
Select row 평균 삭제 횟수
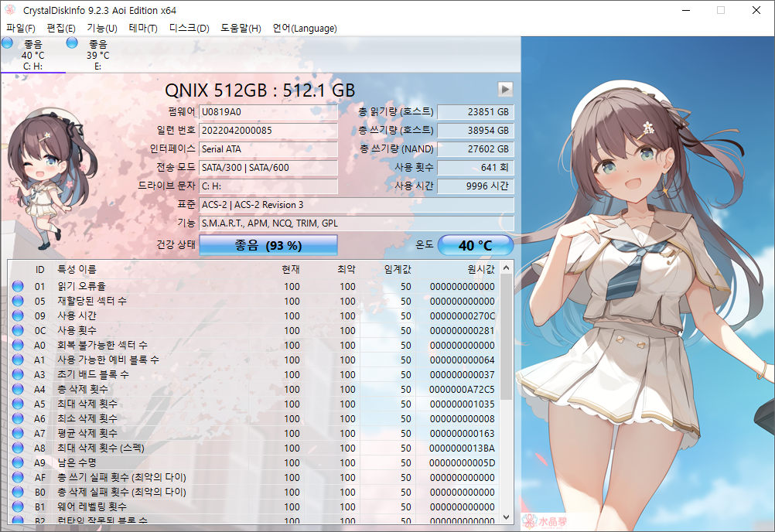coord(254,433)
